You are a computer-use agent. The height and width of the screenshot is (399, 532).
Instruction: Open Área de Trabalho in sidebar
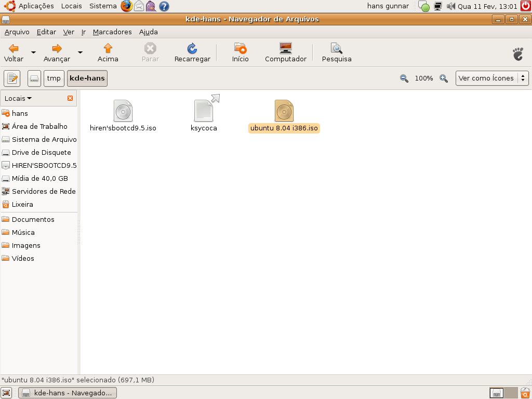pyautogui.click(x=38, y=126)
